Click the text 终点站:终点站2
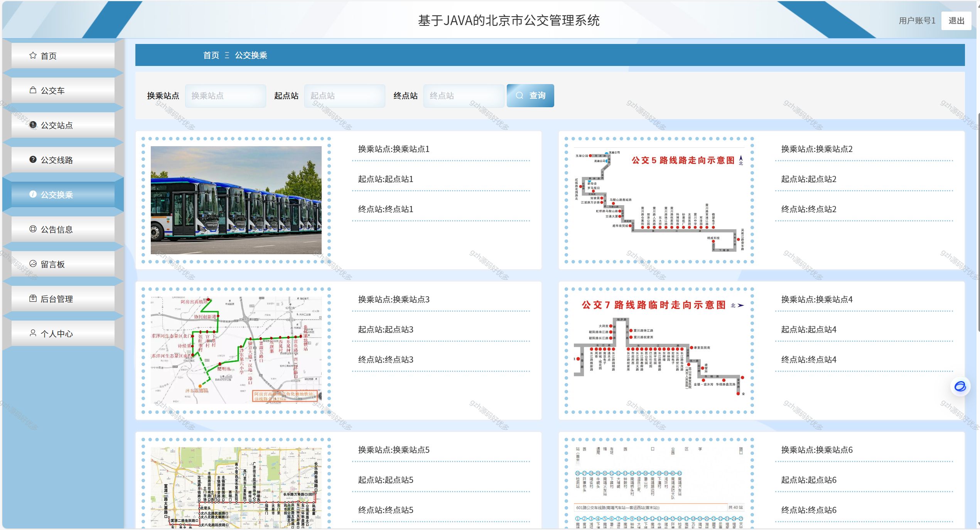The image size is (980, 530). coord(809,209)
